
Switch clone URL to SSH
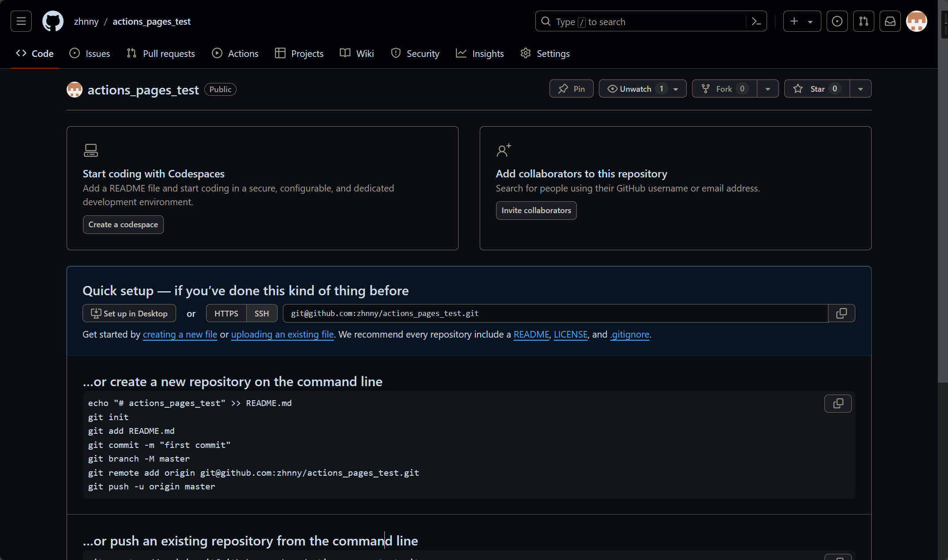point(261,313)
